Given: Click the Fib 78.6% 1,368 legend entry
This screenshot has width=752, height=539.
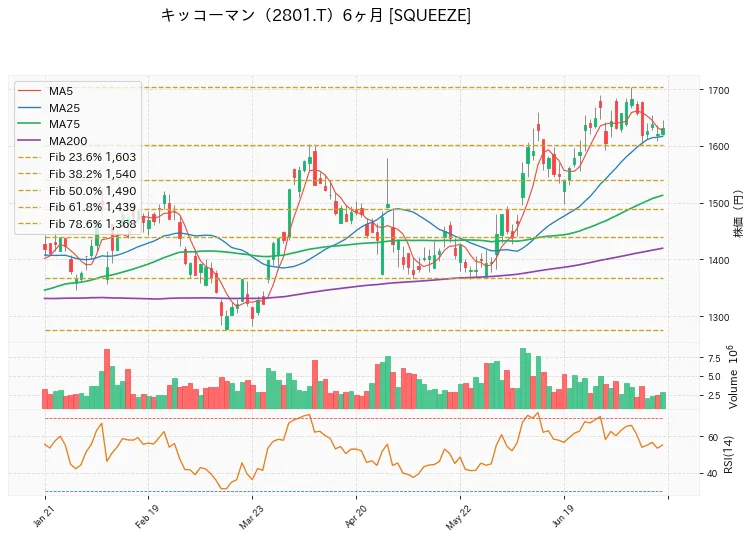Looking at the screenshot, I should (77, 224).
